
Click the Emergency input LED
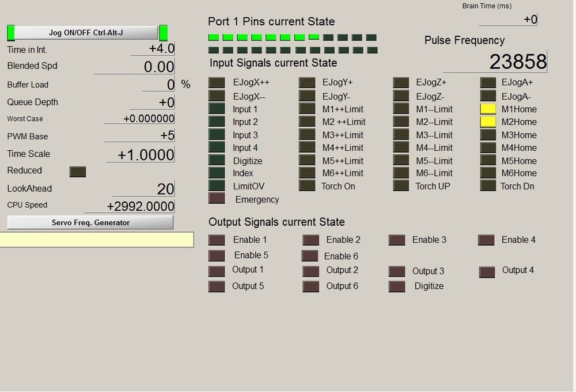point(217,199)
